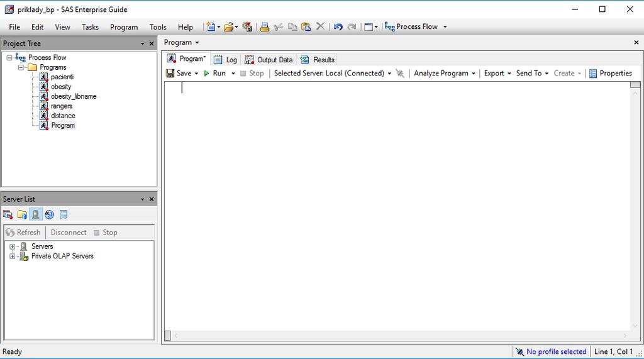Open the Run options dropdown arrow

pos(233,74)
